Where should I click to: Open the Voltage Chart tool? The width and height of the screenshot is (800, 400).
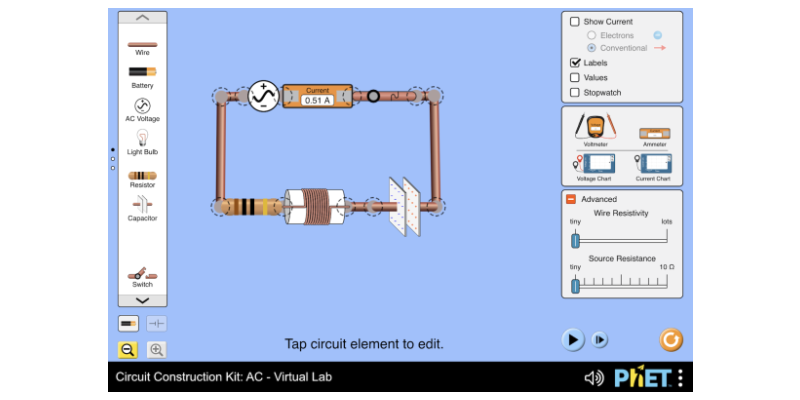click(x=595, y=163)
